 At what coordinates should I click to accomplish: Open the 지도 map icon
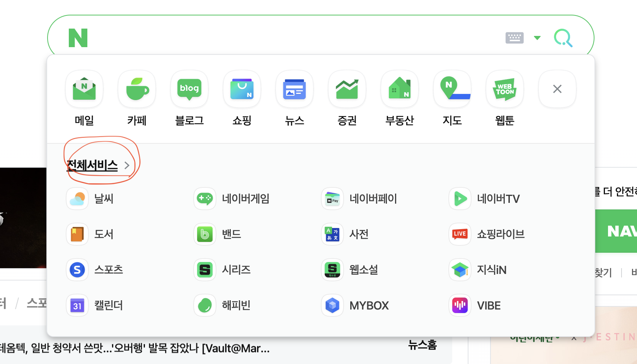pyautogui.click(x=452, y=89)
